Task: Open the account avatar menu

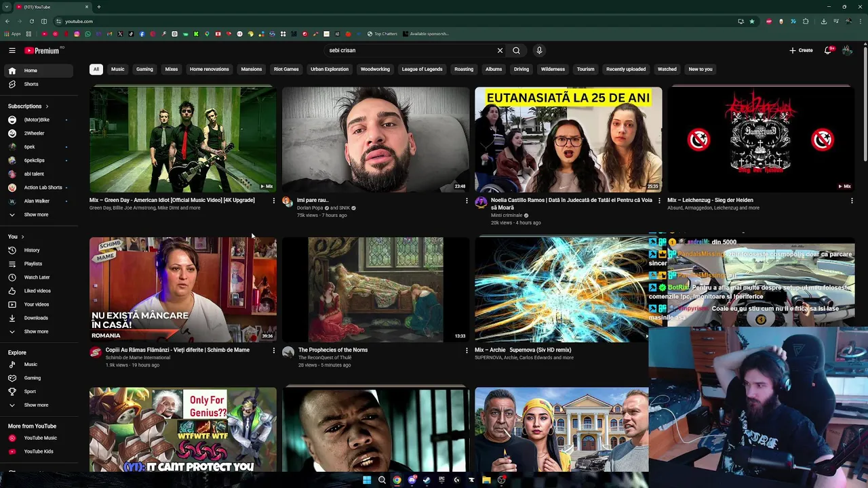Action: pos(847,50)
